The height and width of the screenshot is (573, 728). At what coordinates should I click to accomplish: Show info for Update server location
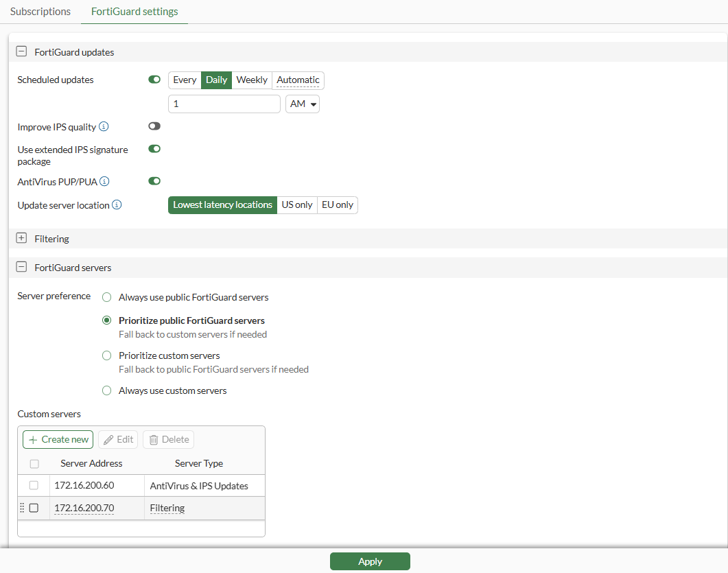point(117,204)
